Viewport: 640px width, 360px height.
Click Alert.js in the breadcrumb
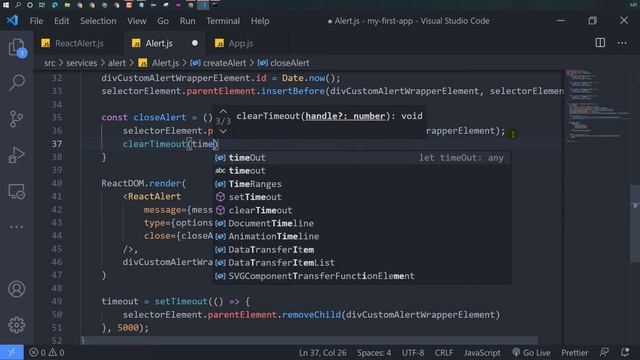(165, 63)
